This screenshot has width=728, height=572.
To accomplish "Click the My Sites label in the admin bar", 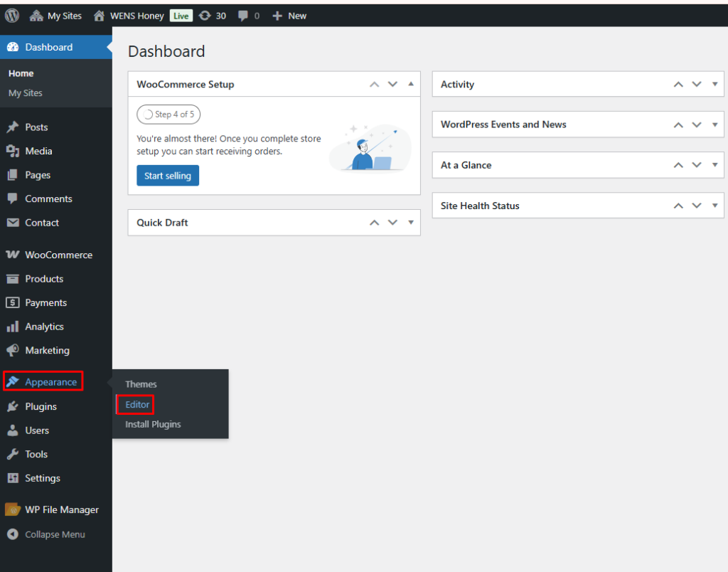I will 65,16.
